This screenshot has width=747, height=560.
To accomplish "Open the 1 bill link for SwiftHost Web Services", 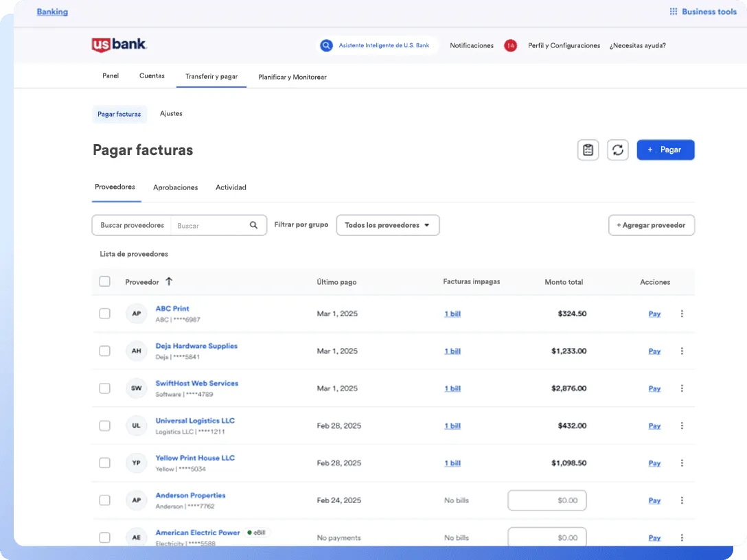I will (452, 388).
